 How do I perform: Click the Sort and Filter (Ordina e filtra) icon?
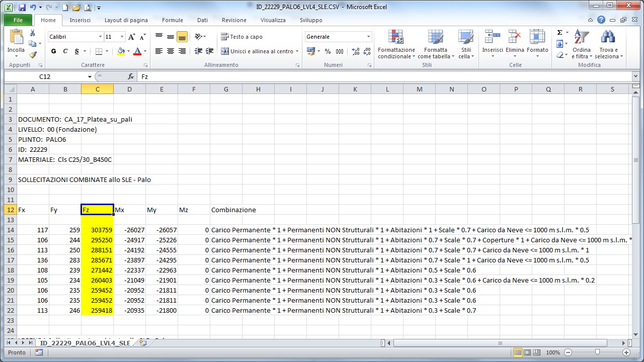coord(581,44)
